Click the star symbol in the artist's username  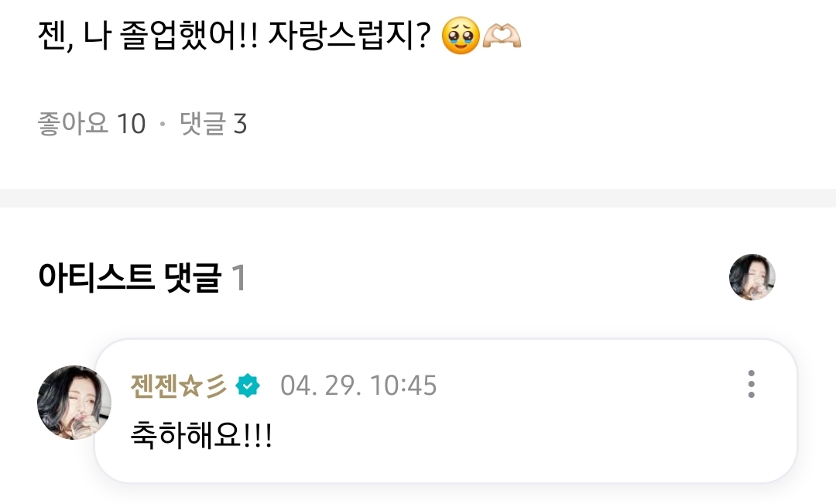(x=190, y=386)
